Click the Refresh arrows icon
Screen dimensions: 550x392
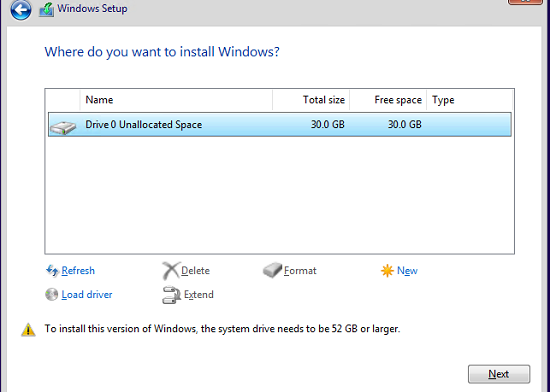pyautogui.click(x=52, y=271)
